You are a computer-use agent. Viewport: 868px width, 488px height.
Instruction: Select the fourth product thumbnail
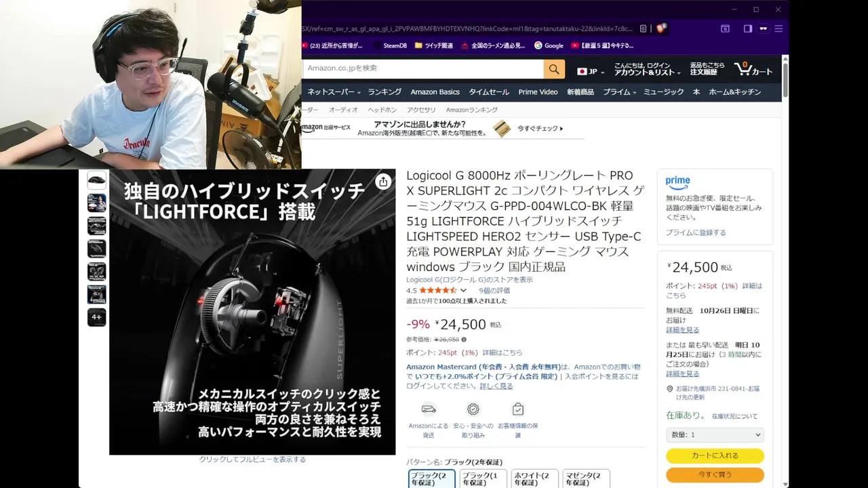[97, 249]
